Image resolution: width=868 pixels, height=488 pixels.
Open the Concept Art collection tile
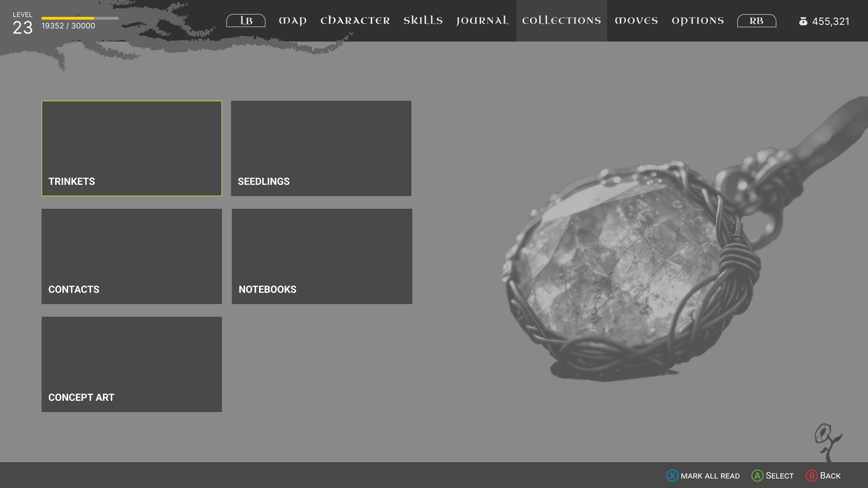coord(132,364)
